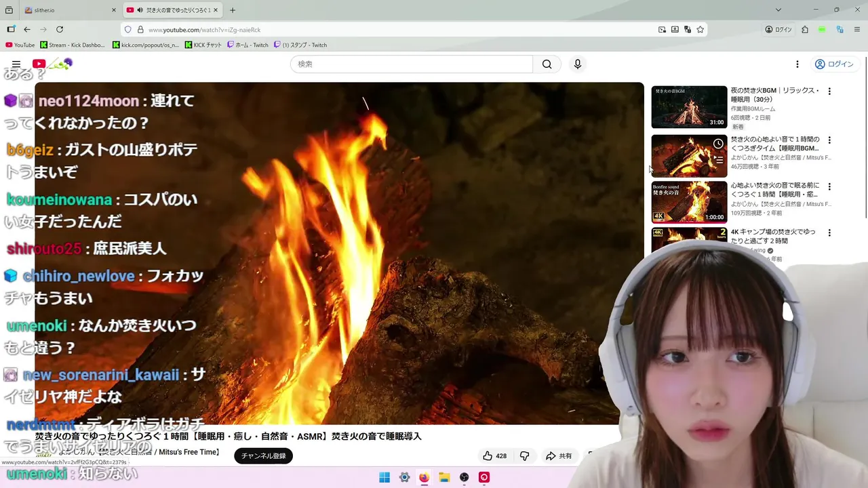
Task: Click Firefox icon in taskbar
Action: coord(424,477)
